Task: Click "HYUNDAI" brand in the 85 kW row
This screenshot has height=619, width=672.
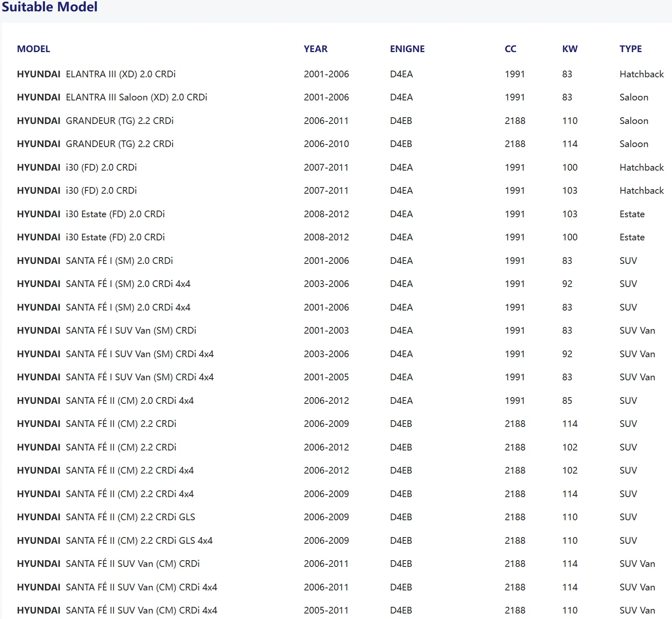Action: (39, 401)
